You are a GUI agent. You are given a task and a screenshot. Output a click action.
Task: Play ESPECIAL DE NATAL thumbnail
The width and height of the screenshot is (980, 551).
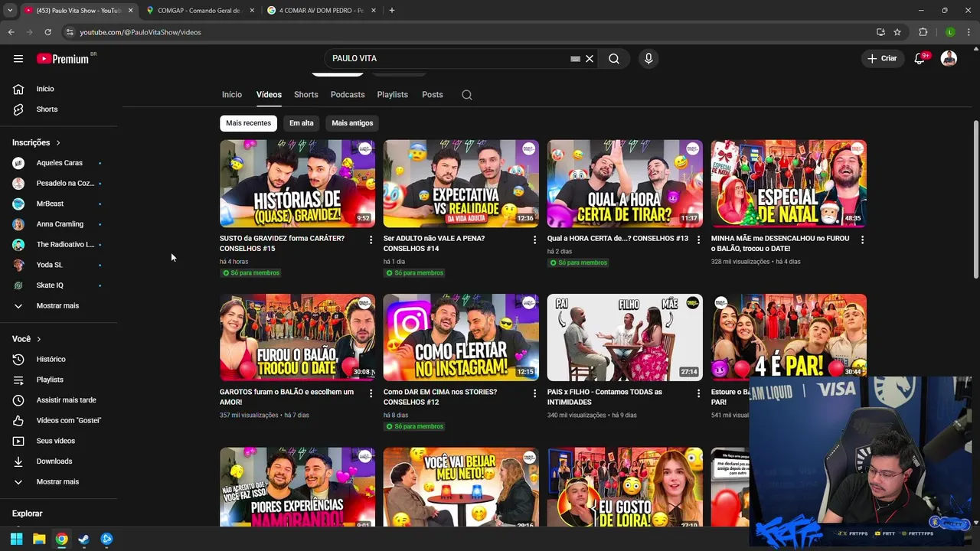pyautogui.click(x=789, y=184)
